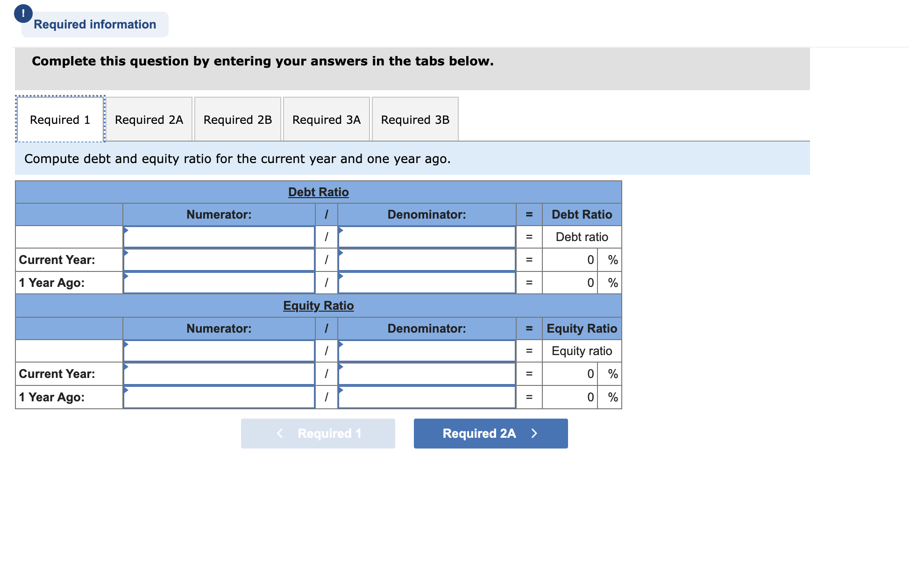The width and height of the screenshot is (924, 584).
Task: Click Current Year debt ratio denominator field
Action: coord(426,260)
